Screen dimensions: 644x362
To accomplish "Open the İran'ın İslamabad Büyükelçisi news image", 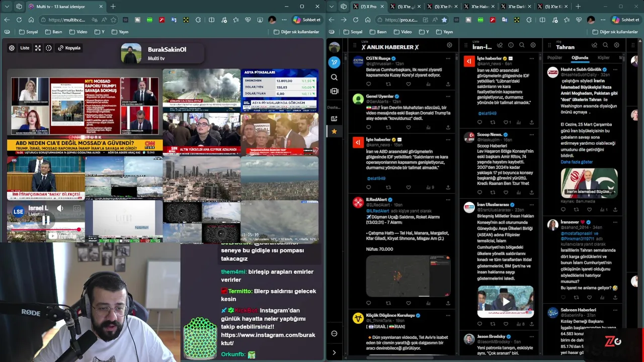I will click(x=589, y=183).
